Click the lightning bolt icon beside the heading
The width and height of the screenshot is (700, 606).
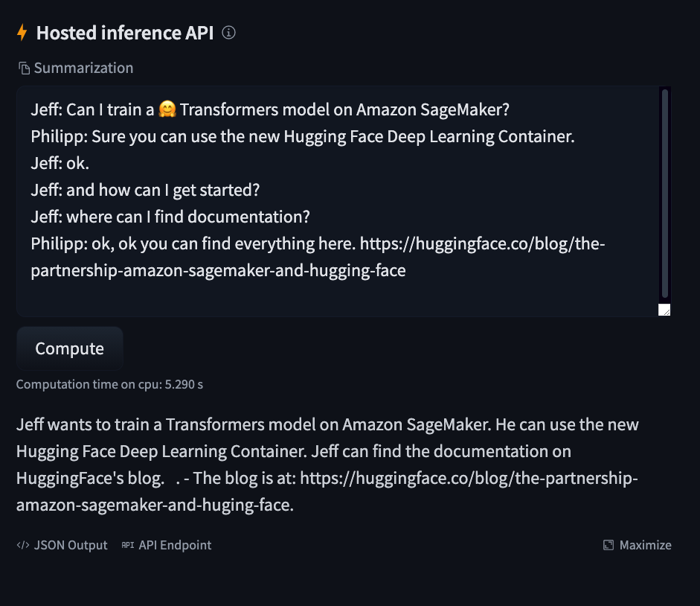(x=22, y=33)
